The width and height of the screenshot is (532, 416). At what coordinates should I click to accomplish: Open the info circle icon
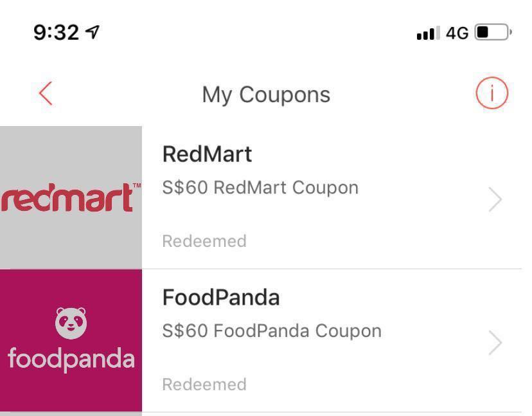pyautogui.click(x=492, y=93)
